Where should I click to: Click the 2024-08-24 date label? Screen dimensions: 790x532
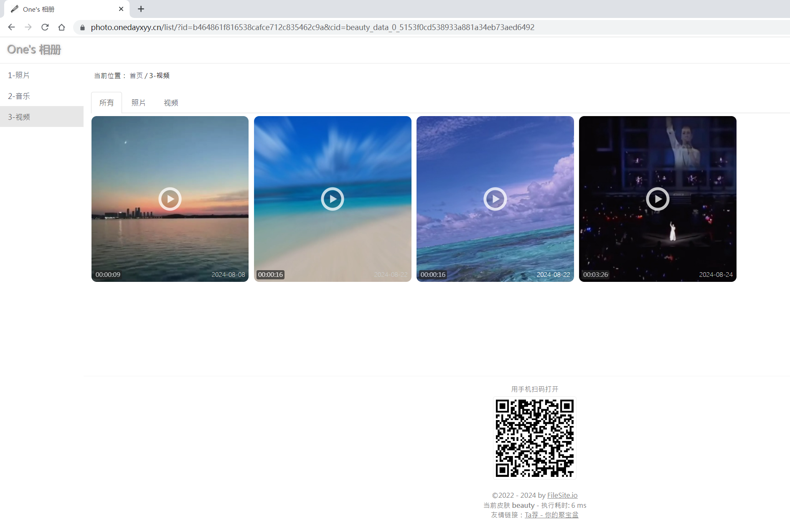[x=716, y=275]
